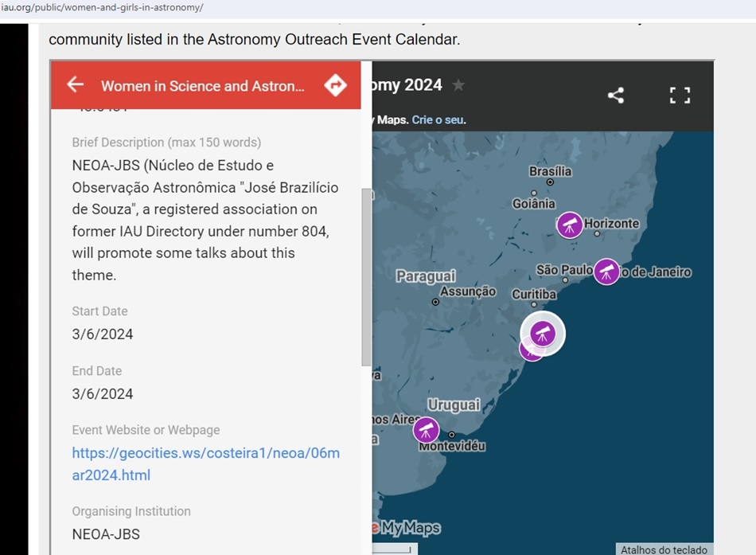The image size is (756, 555).
Task: Click the Uruguai country label on the map
Action: 454,405
